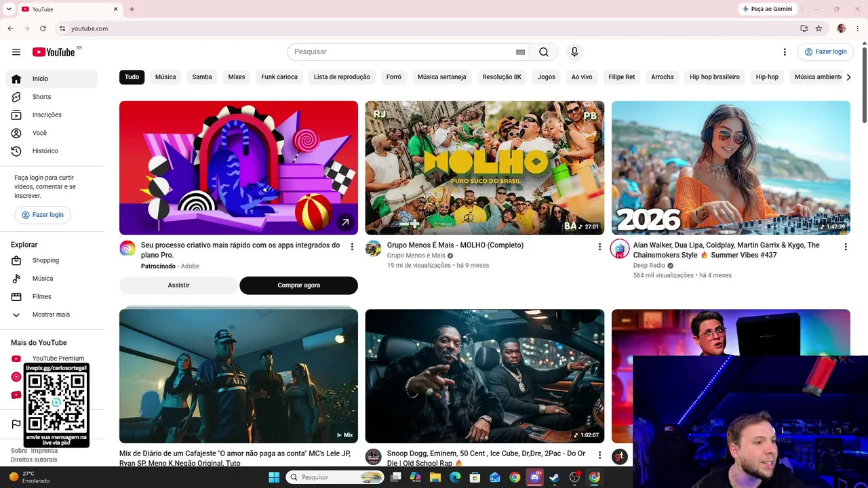Viewport: 868px width, 488px height.
Task: Launch Microsoft Edge from the taskbar
Action: point(455,477)
